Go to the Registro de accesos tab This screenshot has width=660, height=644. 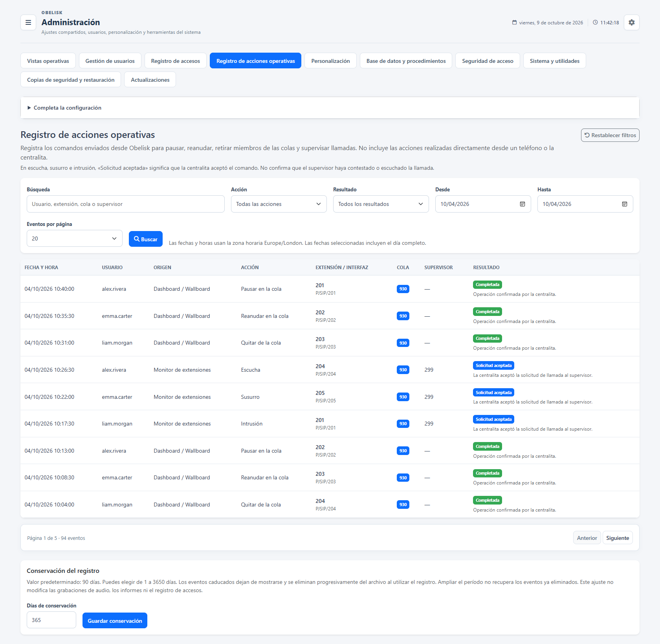(175, 61)
